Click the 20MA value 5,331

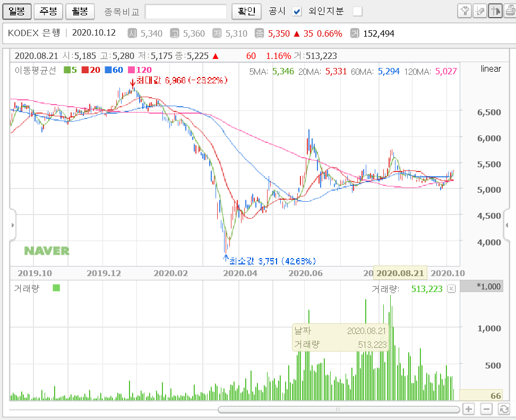point(336,72)
